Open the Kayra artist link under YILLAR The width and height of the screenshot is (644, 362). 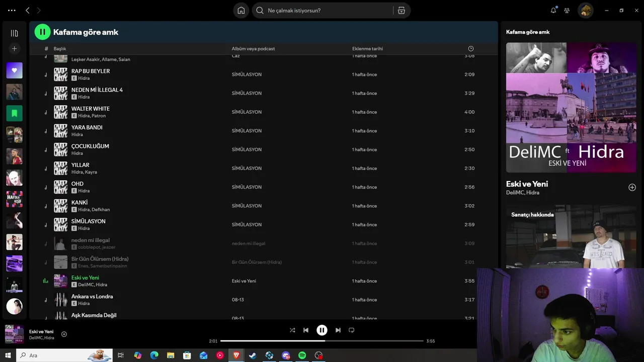(91, 172)
